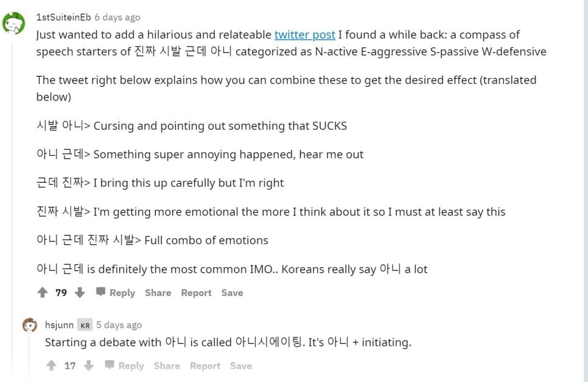Open 1stSuiteinEb's user profile name
This screenshot has width=588, height=382.
point(63,17)
